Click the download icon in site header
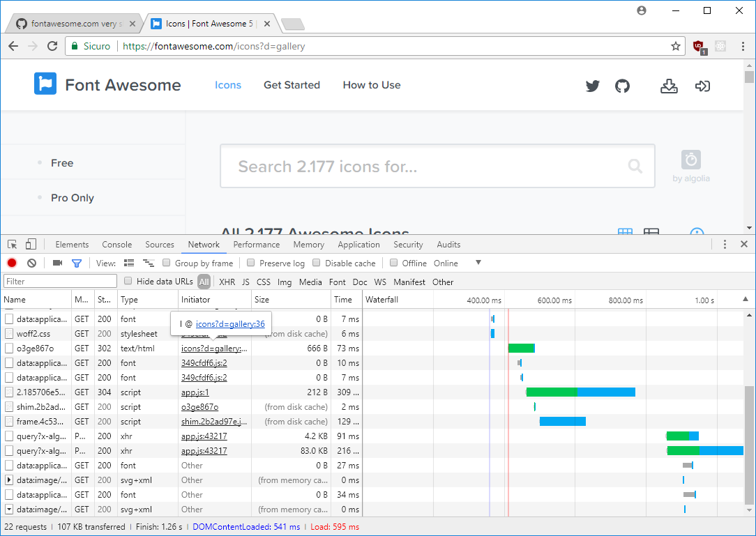Image resolution: width=756 pixels, height=536 pixels. (669, 86)
